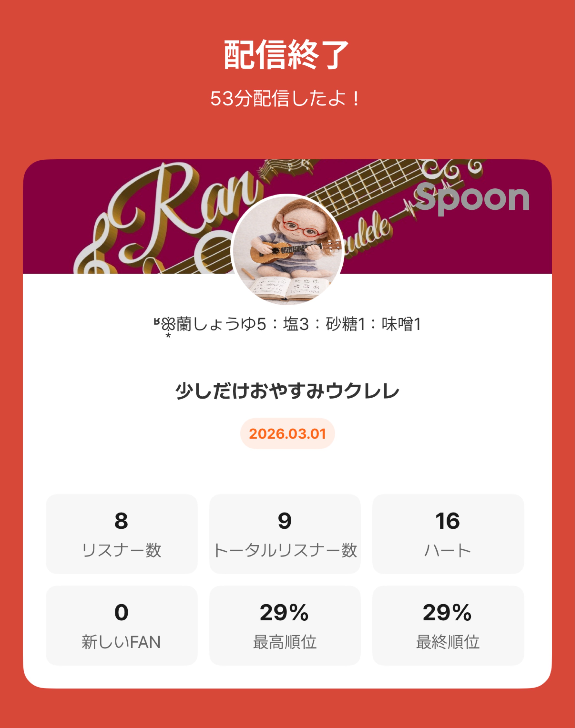575x728 pixels.
Task: Click the 最終順位 stat card
Action: click(x=448, y=625)
